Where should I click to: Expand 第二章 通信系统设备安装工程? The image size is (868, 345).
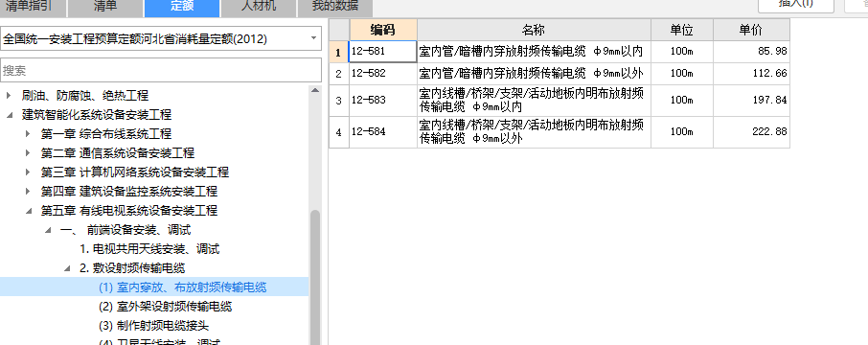(28, 152)
